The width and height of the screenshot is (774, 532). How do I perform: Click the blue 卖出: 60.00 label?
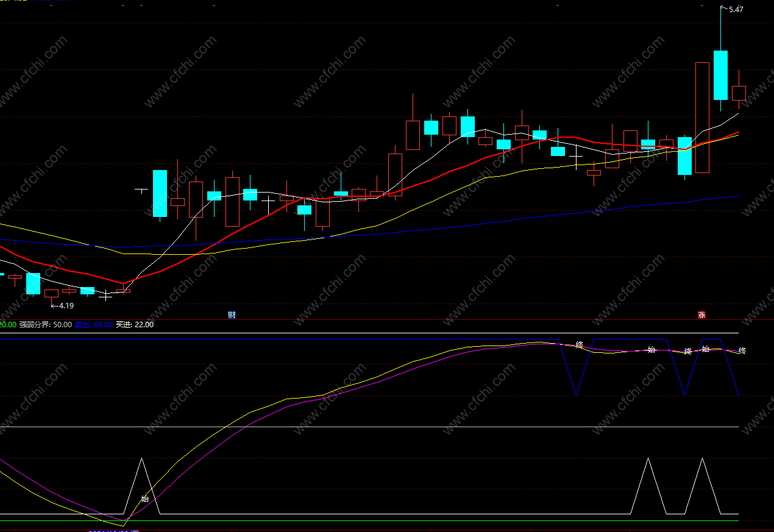point(93,325)
